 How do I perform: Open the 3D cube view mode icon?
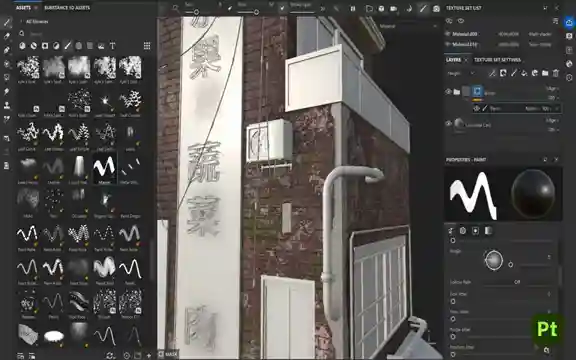click(381, 8)
